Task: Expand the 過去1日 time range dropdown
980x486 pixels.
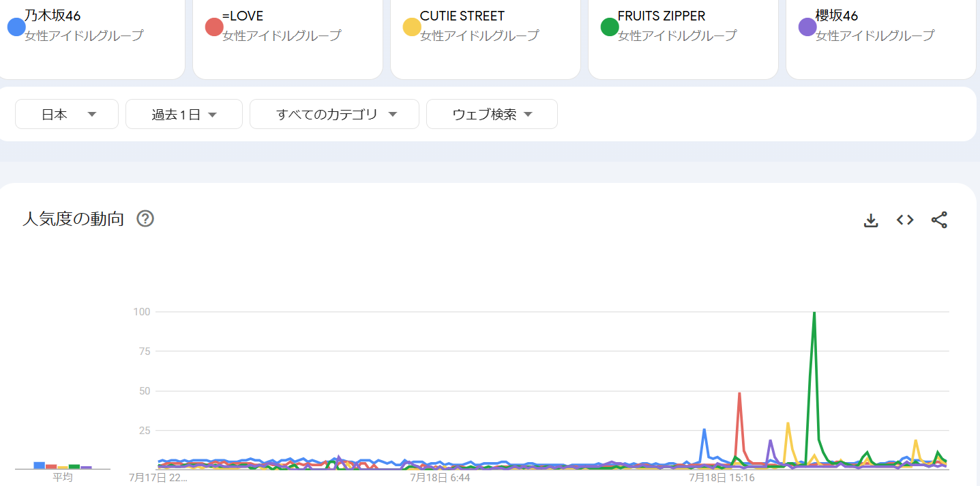Action: [184, 114]
